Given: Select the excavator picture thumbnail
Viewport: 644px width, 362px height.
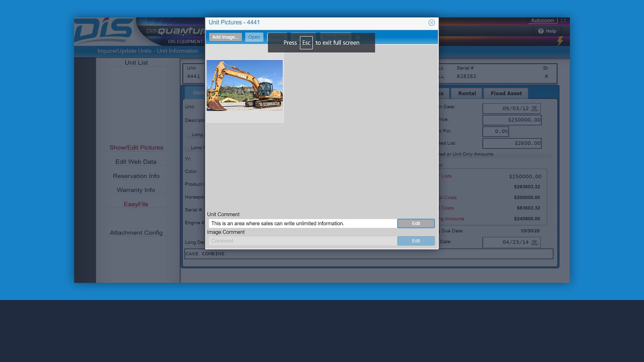Looking at the screenshot, I should point(245,85).
